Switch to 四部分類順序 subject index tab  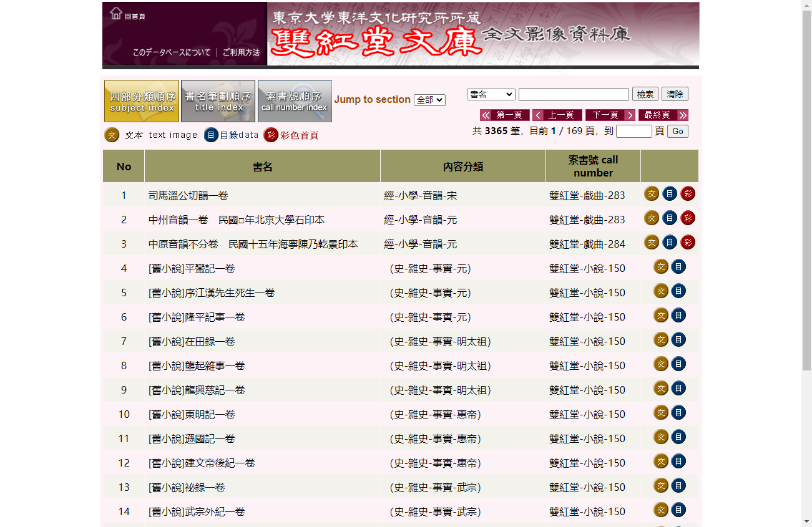142,101
